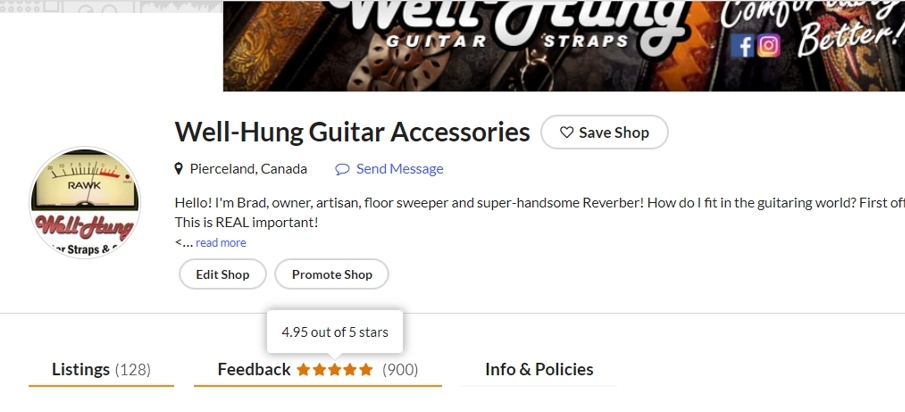Screen dimensions: 905x412
Task: Open the Feedback tab
Action: point(254,370)
